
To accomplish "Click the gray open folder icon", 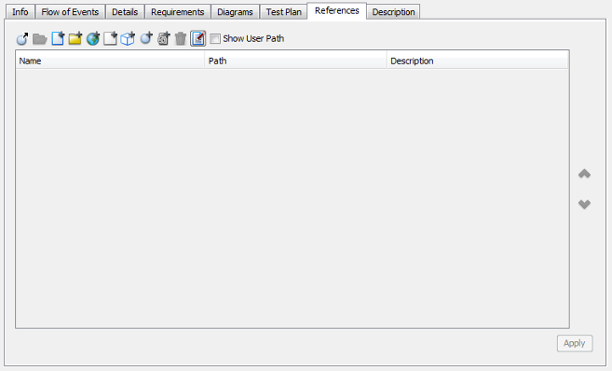I will point(40,39).
